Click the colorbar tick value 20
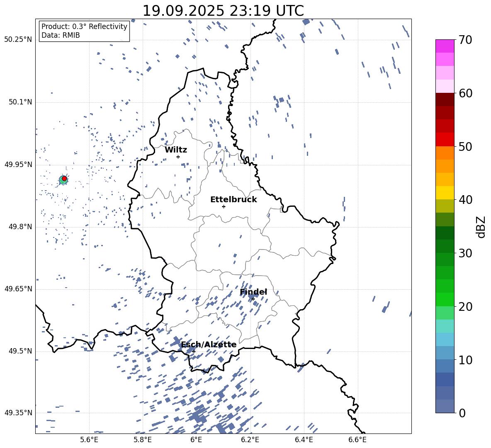 pyautogui.click(x=465, y=306)
